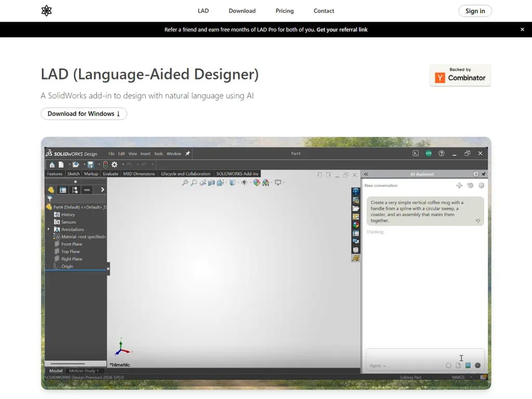Click the Save icon in SolidWorks toolbar
532x399 pixels.
[x=90, y=165]
